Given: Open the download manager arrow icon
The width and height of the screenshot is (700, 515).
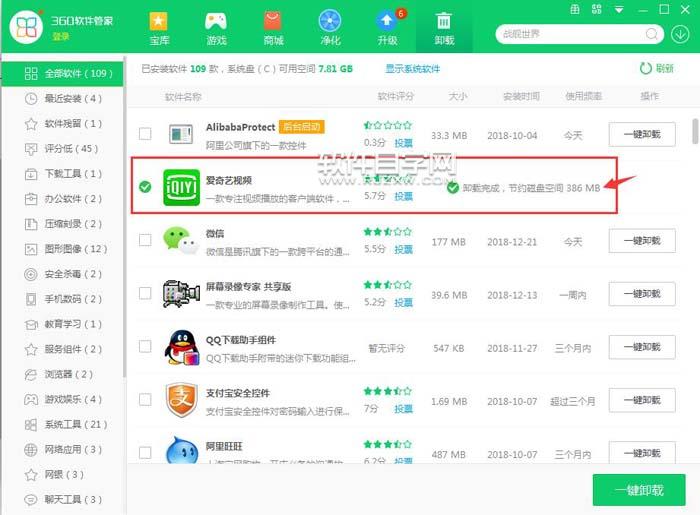Looking at the screenshot, I should [680, 34].
